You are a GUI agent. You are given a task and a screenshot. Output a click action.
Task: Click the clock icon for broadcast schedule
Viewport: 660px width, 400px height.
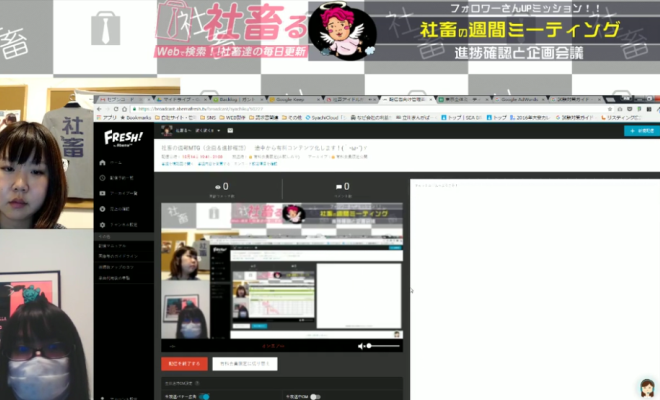pyautogui.click(x=102, y=176)
